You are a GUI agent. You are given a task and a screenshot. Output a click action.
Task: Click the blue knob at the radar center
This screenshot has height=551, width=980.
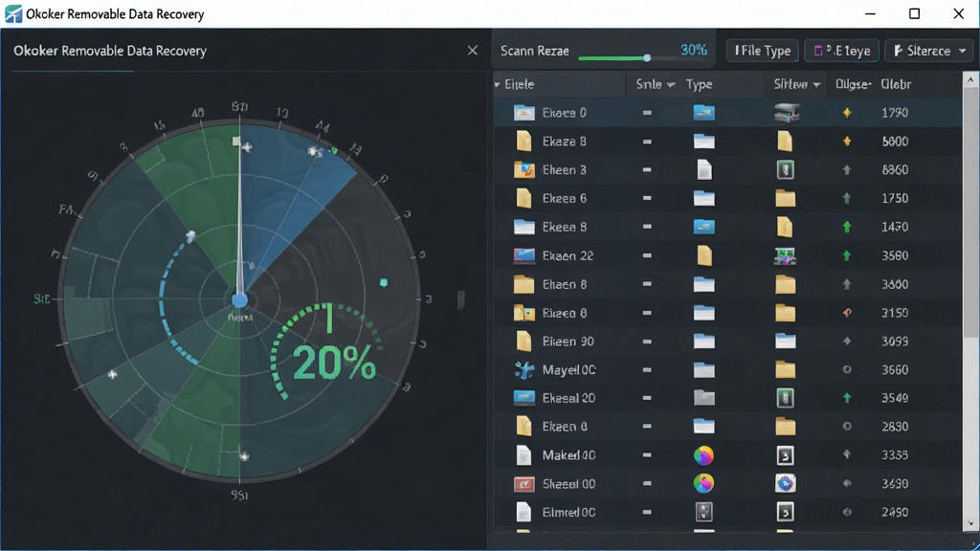pyautogui.click(x=240, y=300)
